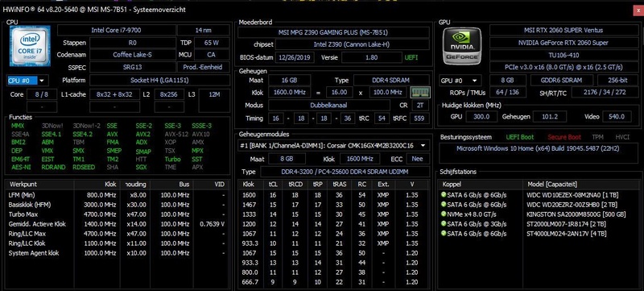Select the Turbo Max operating point row
644x291 pixels.
[117, 214]
